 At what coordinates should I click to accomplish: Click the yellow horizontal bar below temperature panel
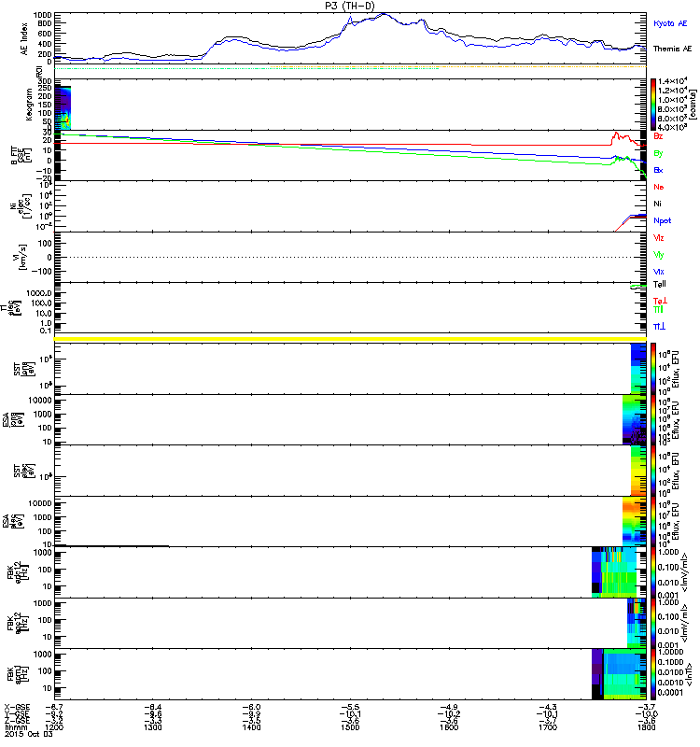pos(350,339)
